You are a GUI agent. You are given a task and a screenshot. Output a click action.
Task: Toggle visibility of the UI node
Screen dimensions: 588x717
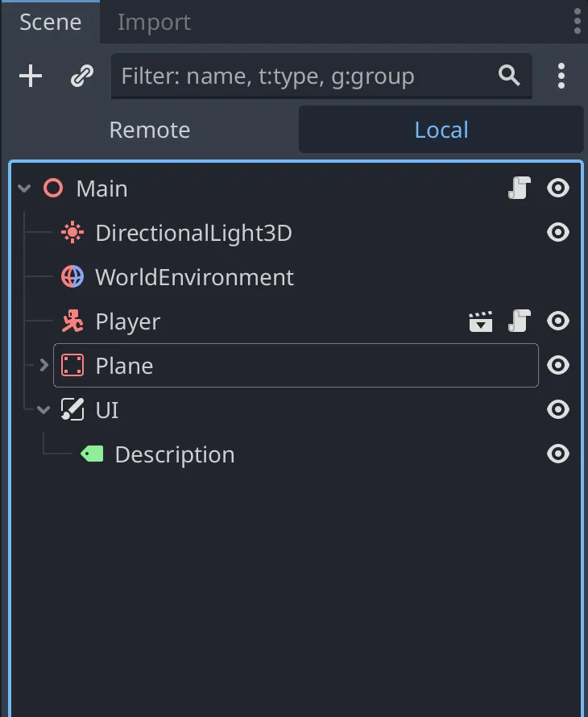click(558, 410)
